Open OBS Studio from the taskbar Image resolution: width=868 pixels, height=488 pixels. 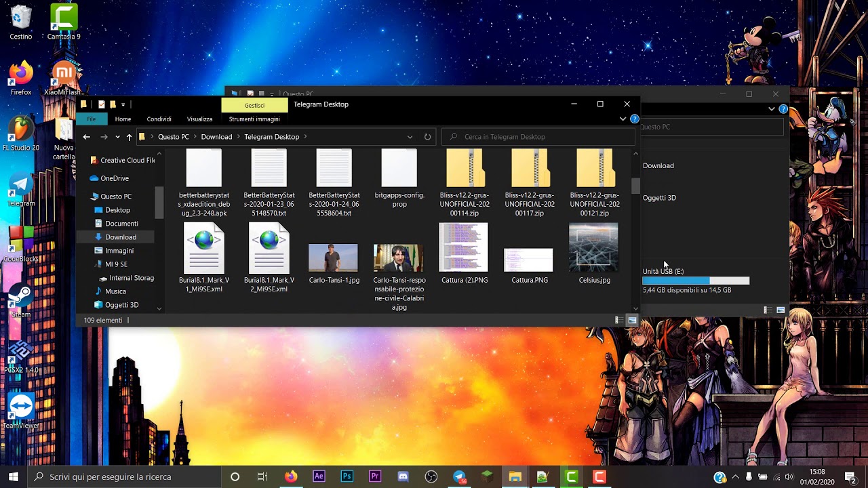pyautogui.click(x=431, y=476)
